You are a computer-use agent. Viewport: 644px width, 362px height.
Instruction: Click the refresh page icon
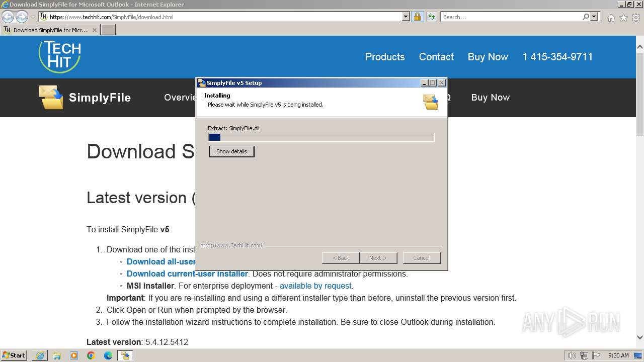point(431,17)
